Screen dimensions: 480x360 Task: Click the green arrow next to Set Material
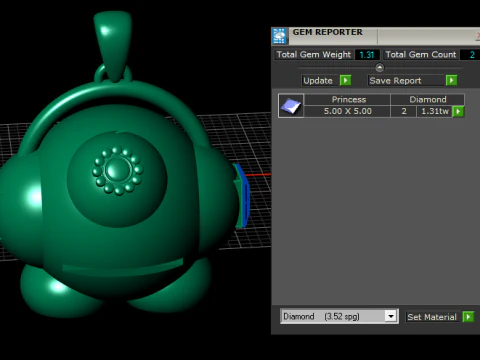[x=468, y=317]
